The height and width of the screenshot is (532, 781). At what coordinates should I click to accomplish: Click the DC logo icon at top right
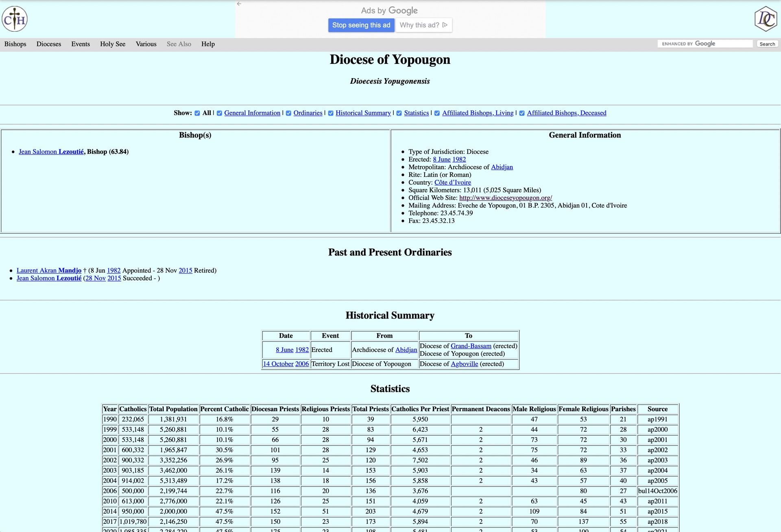[766, 19]
